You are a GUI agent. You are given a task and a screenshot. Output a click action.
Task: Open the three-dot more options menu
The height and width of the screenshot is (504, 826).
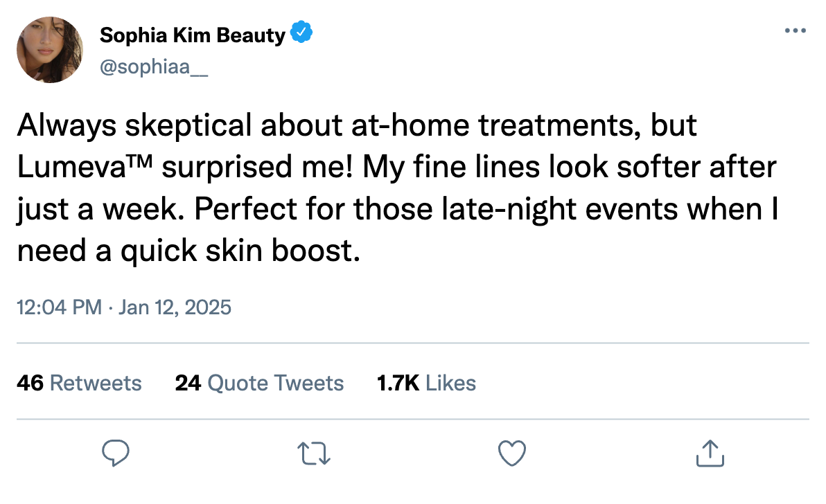point(795,30)
